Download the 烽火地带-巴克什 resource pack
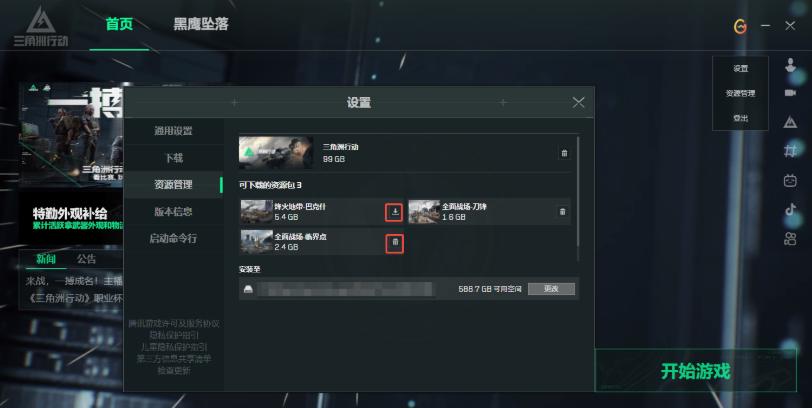This screenshot has height=408, width=812. click(x=395, y=212)
